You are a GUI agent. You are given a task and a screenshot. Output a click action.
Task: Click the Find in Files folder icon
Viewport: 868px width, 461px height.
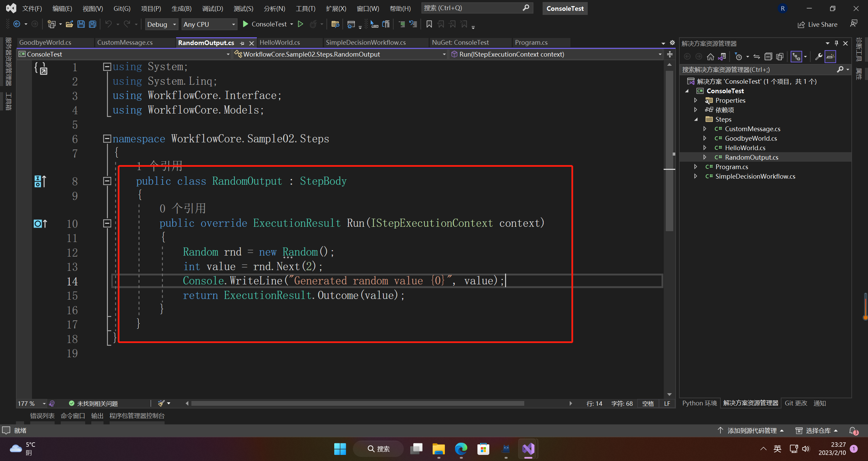(x=335, y=24)
